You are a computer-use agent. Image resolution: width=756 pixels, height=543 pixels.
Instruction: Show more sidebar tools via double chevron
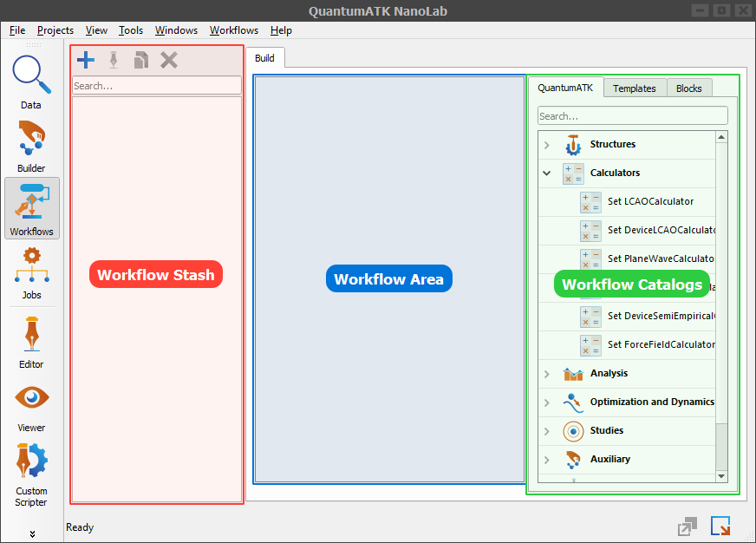(x=32, y=533)
